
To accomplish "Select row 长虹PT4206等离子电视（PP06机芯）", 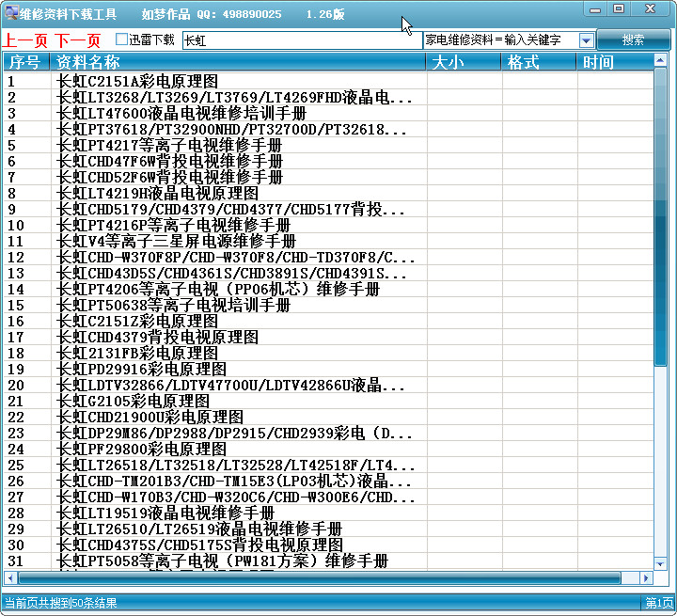I will click(x=328, y=289).
